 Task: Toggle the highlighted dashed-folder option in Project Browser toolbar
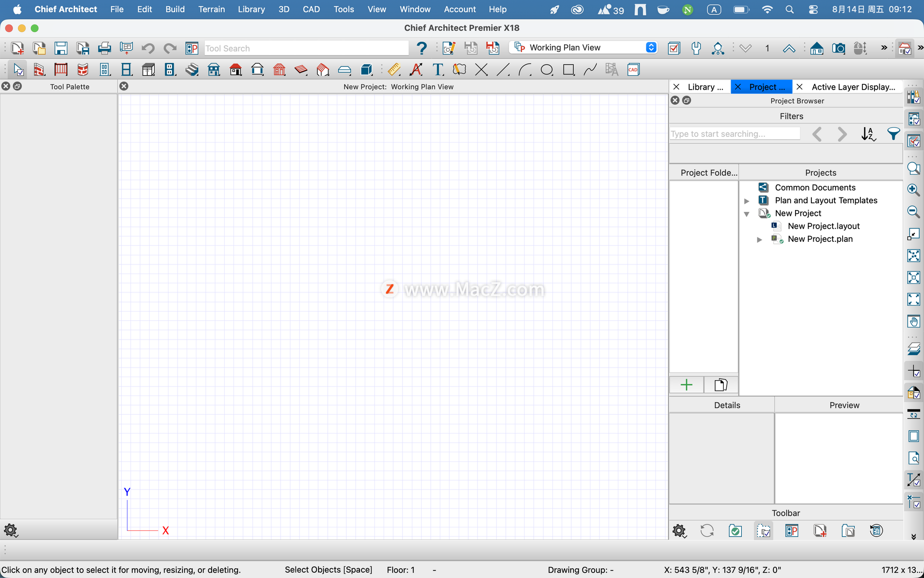pyautogui.click(x=764, y=531)
